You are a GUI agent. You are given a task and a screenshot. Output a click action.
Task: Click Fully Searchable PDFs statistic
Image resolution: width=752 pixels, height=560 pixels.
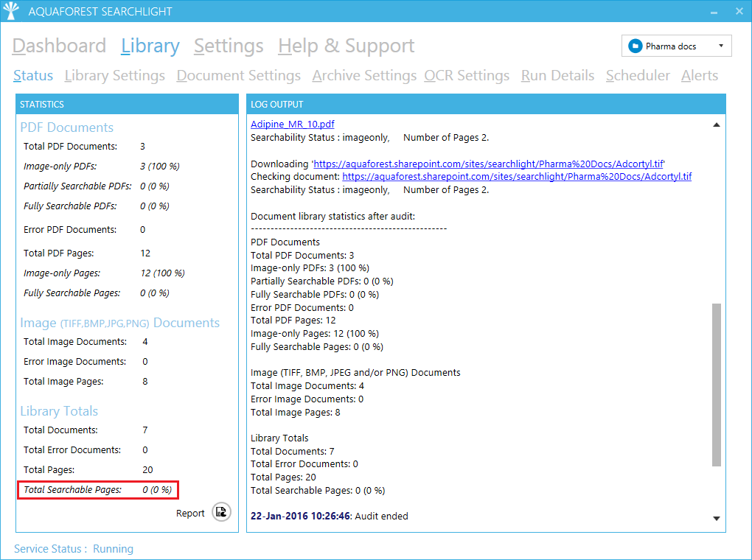tap(97, 206)
